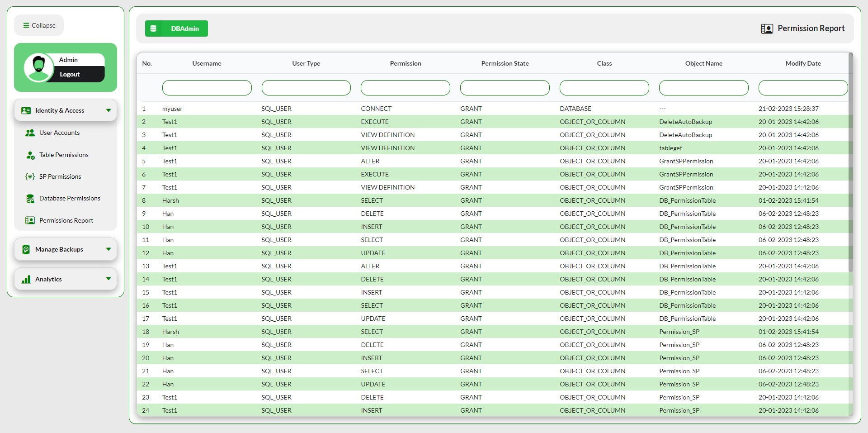
Task: Click the Analytics bar chart icon
Action: 26,279
